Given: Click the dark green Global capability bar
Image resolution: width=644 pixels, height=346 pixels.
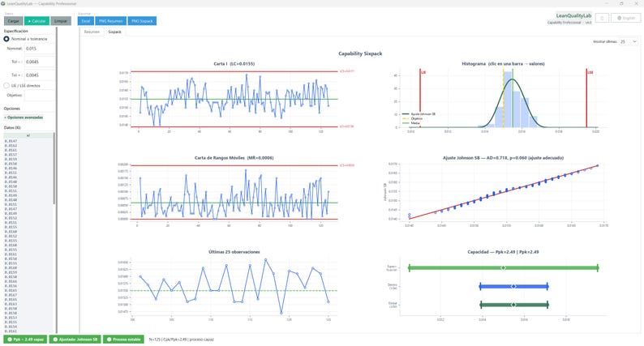Looking at the screenshot, I should [x=513, y=305].
